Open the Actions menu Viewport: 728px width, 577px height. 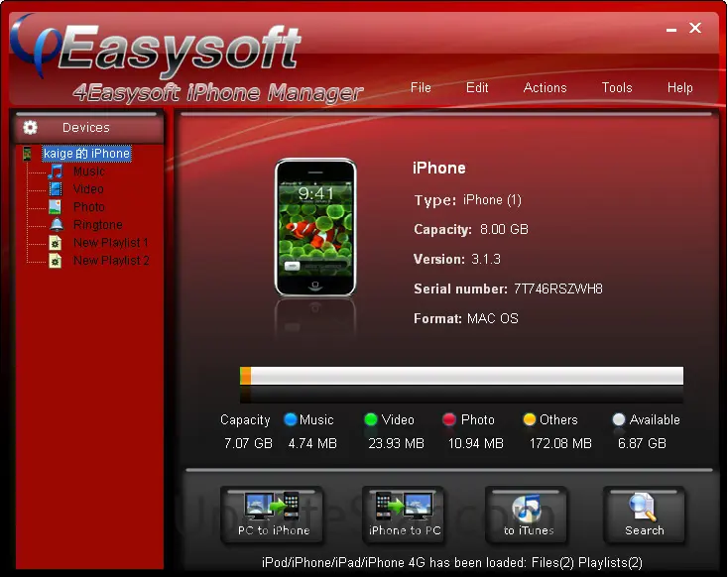point(546,87)
